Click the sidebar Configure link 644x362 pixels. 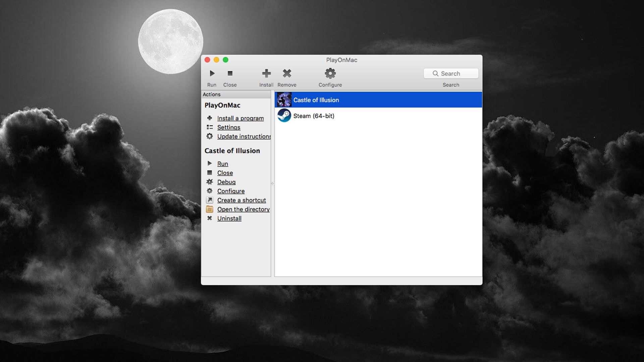click(231, 191)
